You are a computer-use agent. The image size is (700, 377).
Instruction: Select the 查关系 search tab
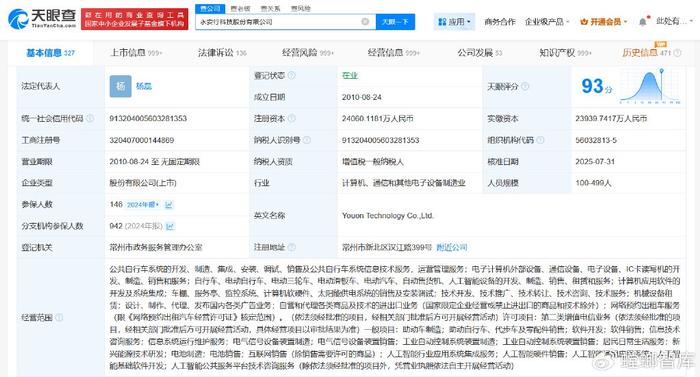click(x=271, y=8)
